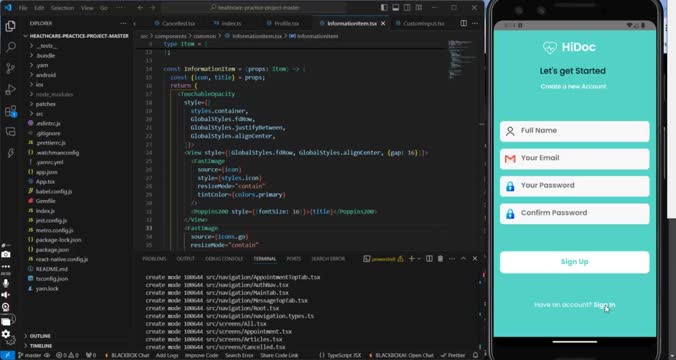The height and width of the screenshot is (360, 676).
Task: Expand the src folder
Action: 39,114
